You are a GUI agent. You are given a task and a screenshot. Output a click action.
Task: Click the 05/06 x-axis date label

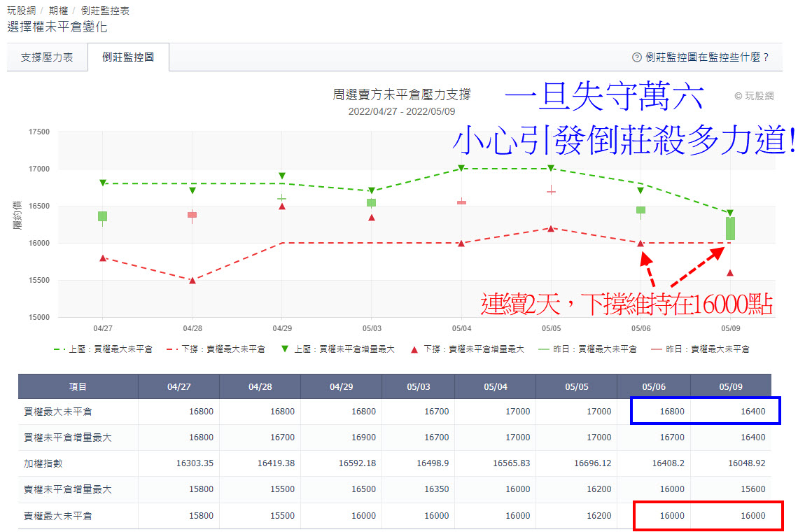pyautogui.click(x=640, y=328)
